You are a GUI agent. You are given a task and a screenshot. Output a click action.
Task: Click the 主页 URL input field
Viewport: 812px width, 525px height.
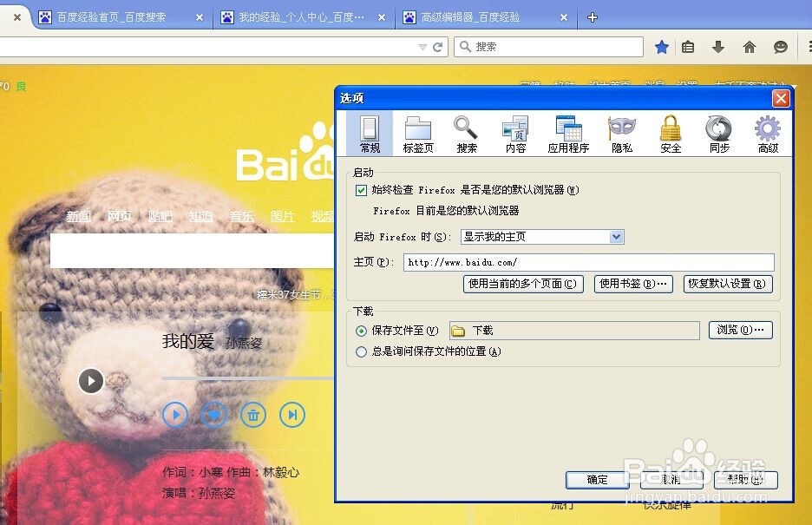[x=589, y=262]
